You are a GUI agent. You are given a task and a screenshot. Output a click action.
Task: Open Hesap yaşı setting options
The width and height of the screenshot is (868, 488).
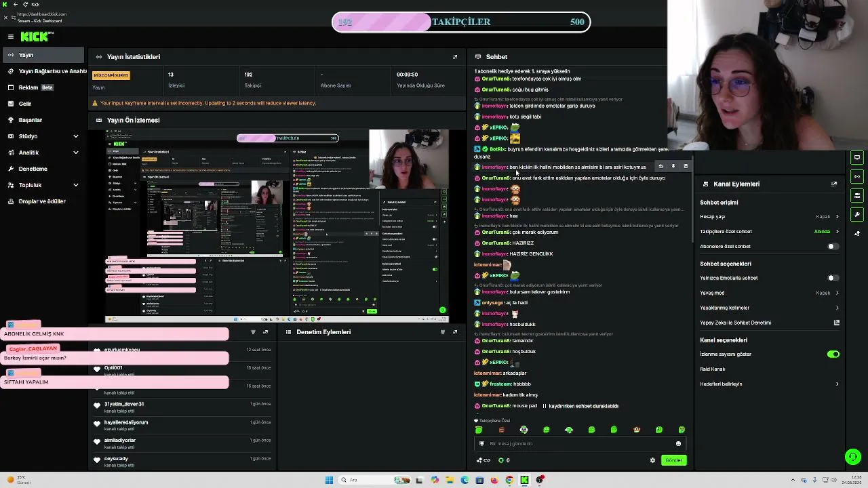pyautogui.click(x=770, y=217)
